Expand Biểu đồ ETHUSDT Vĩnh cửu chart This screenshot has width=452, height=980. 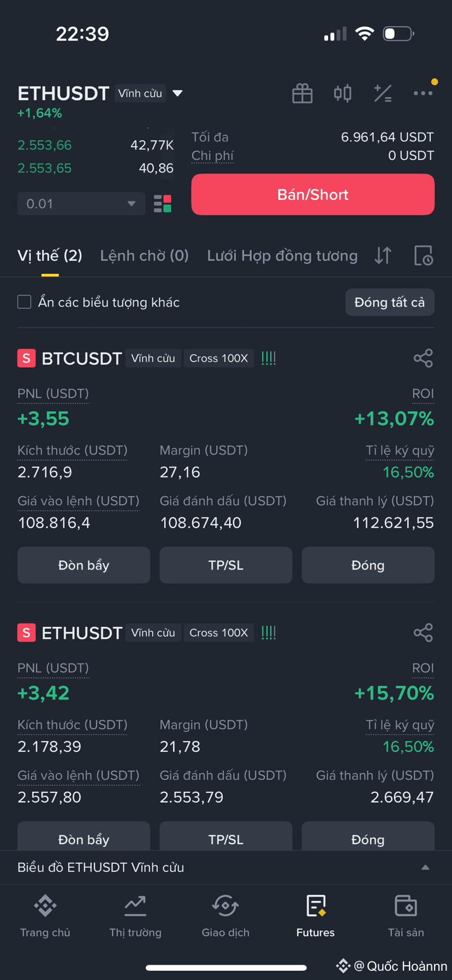tap(226, 867)
